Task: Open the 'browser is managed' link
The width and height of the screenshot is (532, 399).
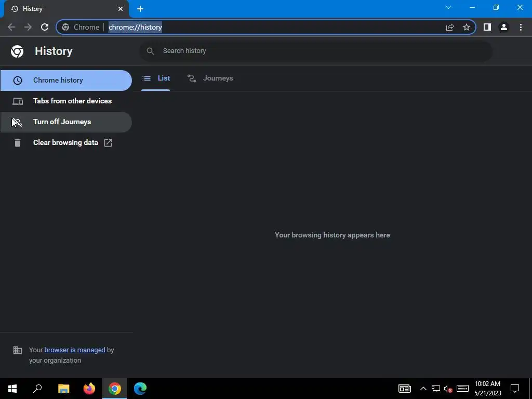Action: coord(75,350)
